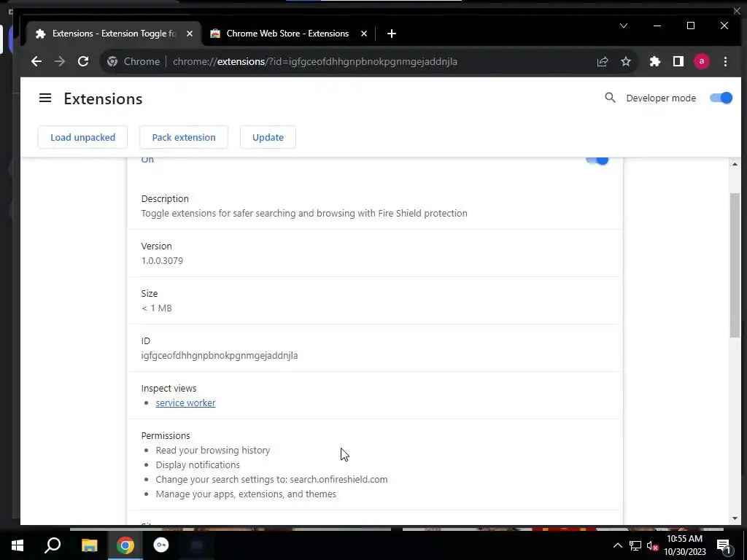Switch to Extensions - Extension Toggle tab

coord(113,34)
